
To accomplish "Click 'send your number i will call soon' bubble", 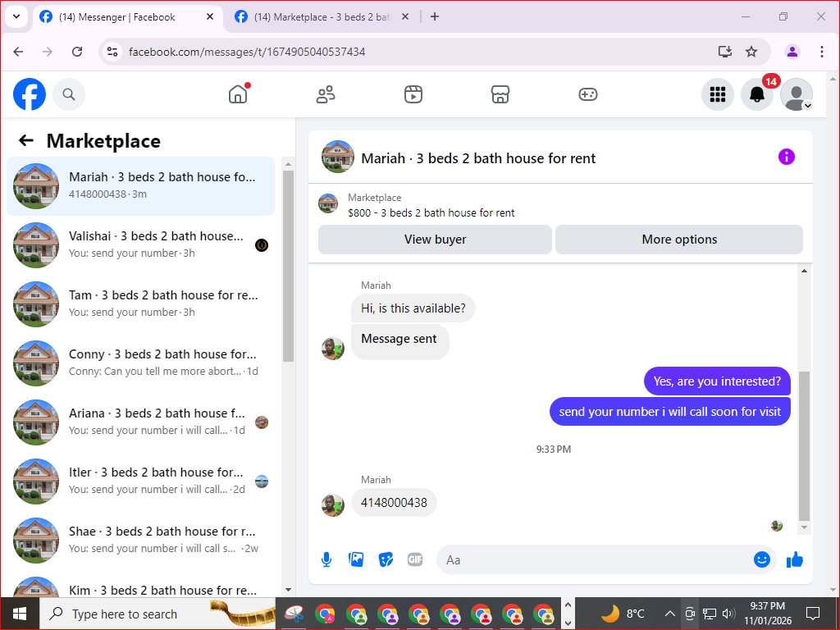I will [669, 412].
